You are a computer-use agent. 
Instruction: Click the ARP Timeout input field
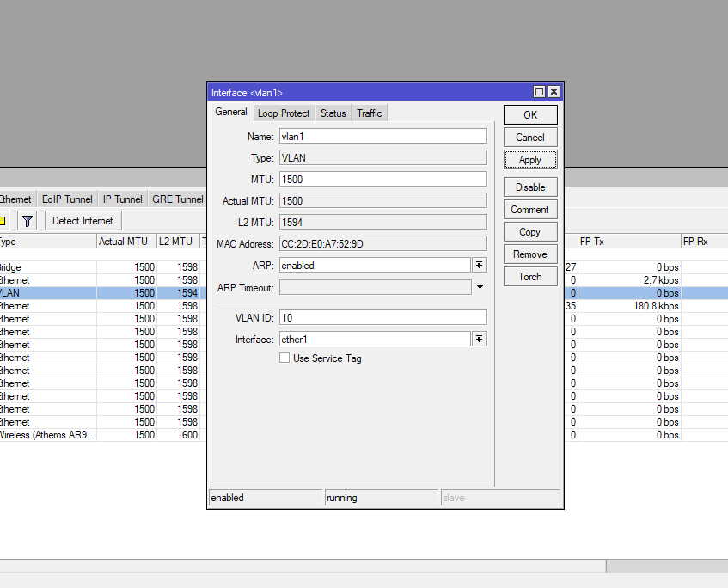[x=375, y=287]
